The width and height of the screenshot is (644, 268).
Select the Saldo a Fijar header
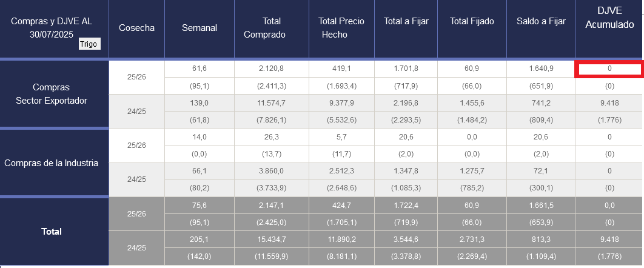(x=541, y=21)
